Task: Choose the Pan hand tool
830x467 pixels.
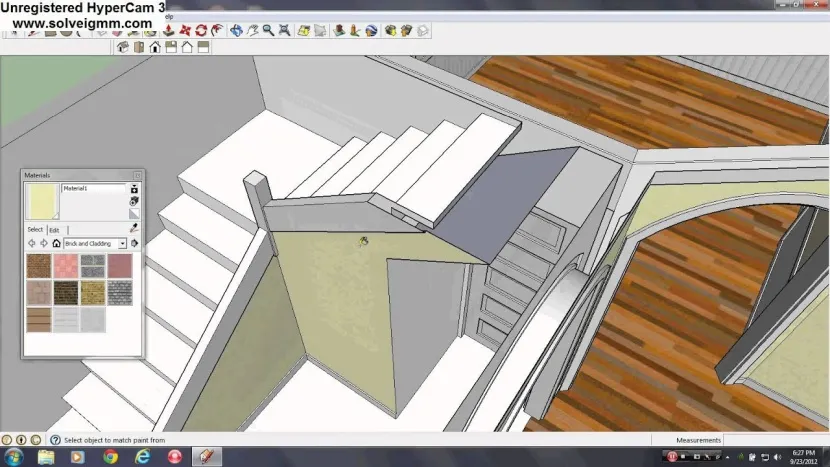Action: [x=252, y=31]
